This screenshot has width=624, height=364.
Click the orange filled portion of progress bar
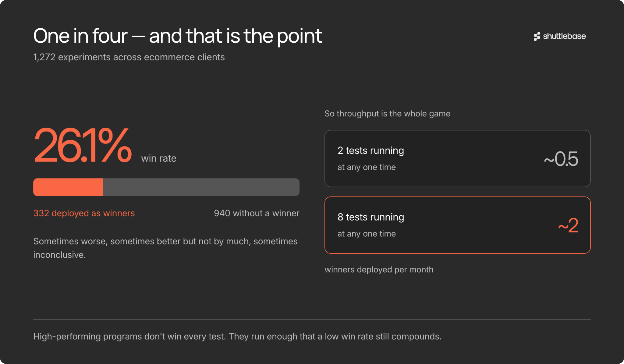(x=68, y=187)
